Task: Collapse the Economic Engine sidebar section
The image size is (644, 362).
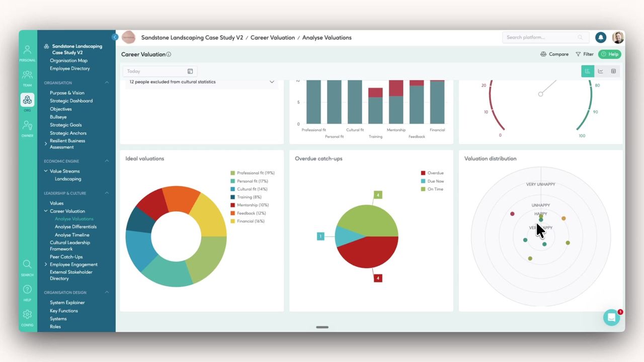Action: tap(107, 161)
